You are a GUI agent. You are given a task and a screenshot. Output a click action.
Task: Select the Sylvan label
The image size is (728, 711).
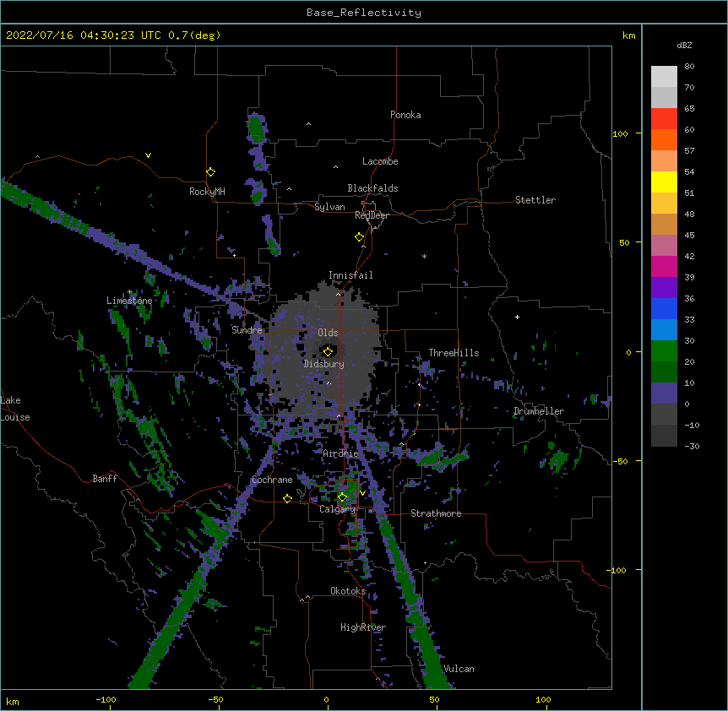click(329, 207)
